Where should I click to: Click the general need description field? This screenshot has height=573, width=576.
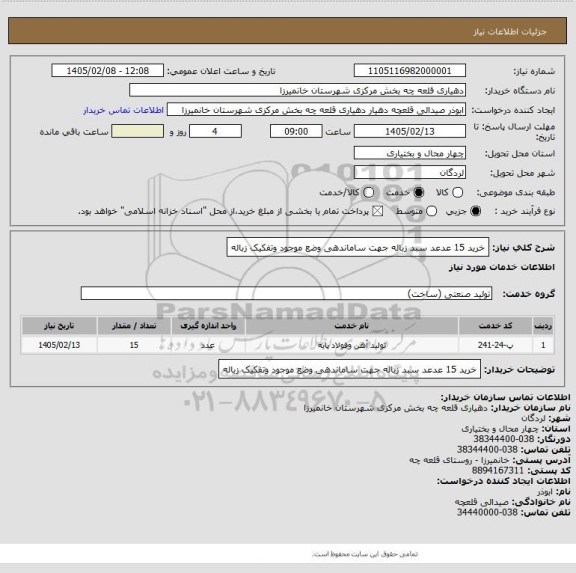coord(358,248)
